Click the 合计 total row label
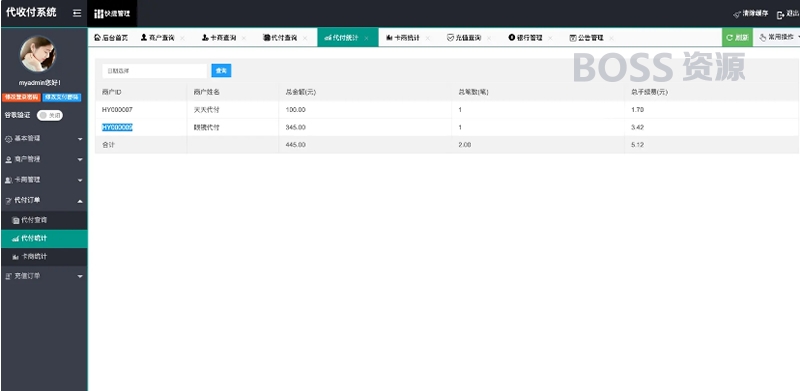800x391 pixels. click(x=108, y=145)
